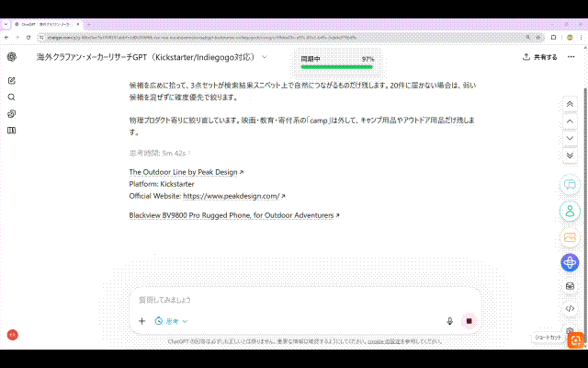This screenshot has height=368, width=588.
Task: Click the code brackets extension icon
Action: 570,309
